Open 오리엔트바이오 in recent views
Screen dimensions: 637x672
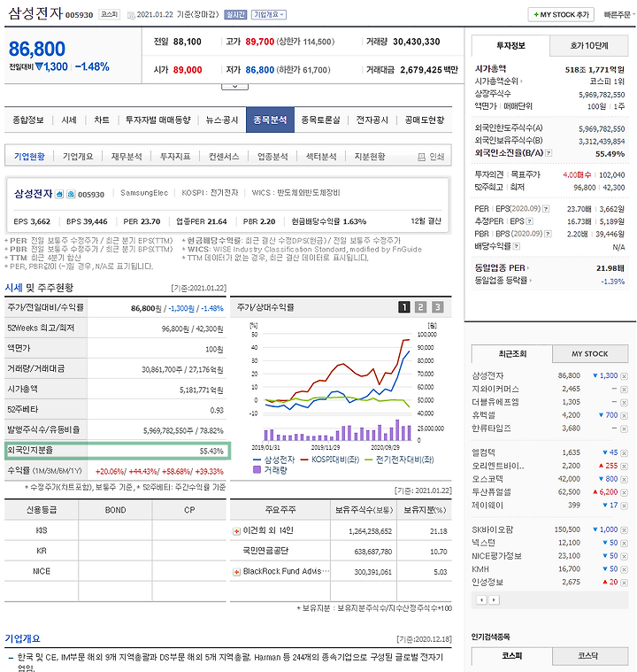(498, 466)
